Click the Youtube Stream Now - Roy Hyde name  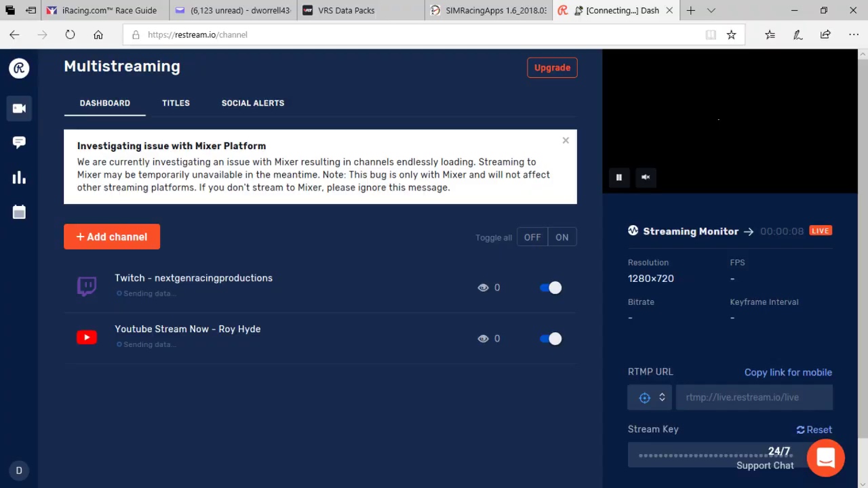coord(187,329)
